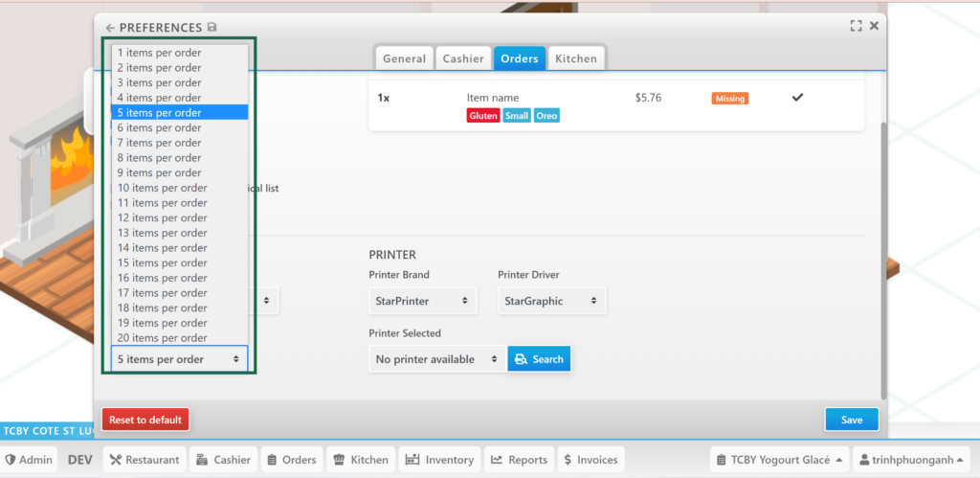Expand the Printer Driver StarGraphic dropdown
The width and height of the screenshot is (980, 478).
point(551,301)
